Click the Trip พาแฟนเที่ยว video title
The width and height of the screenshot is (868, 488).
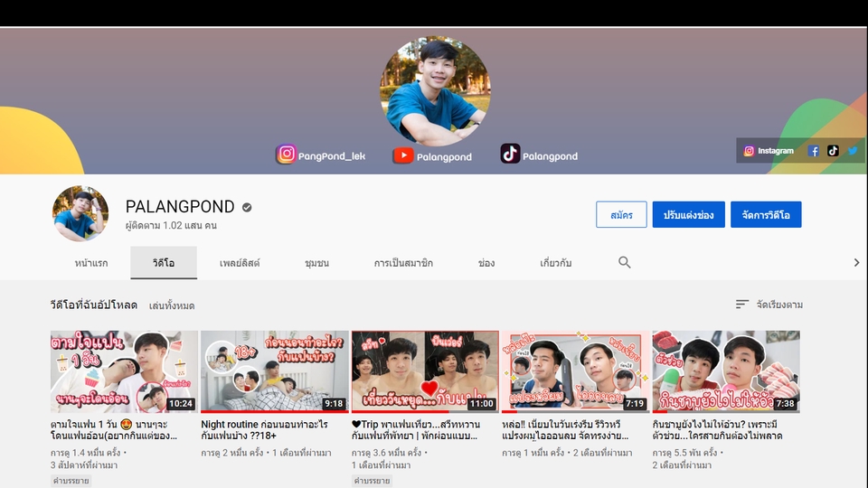point(416,430)
